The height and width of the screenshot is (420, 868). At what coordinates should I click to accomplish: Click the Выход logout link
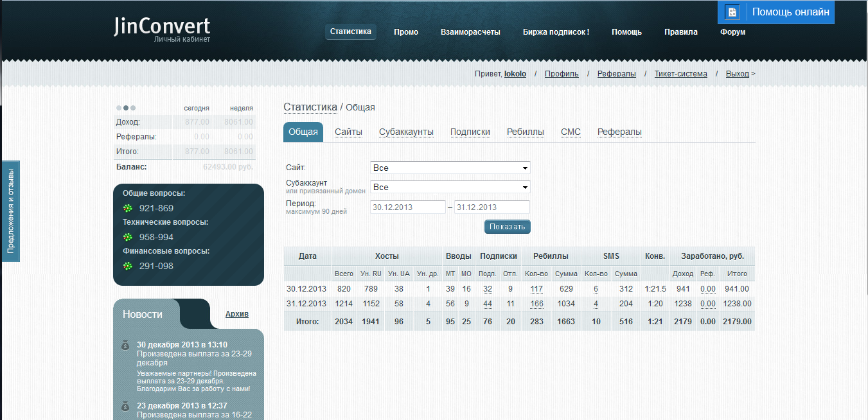pos(738,74)
